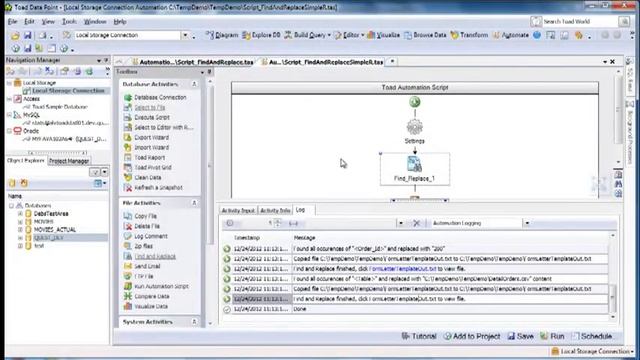Open the Visualize tool
This screenshot has width=640, height=360.
click(384, 35)
